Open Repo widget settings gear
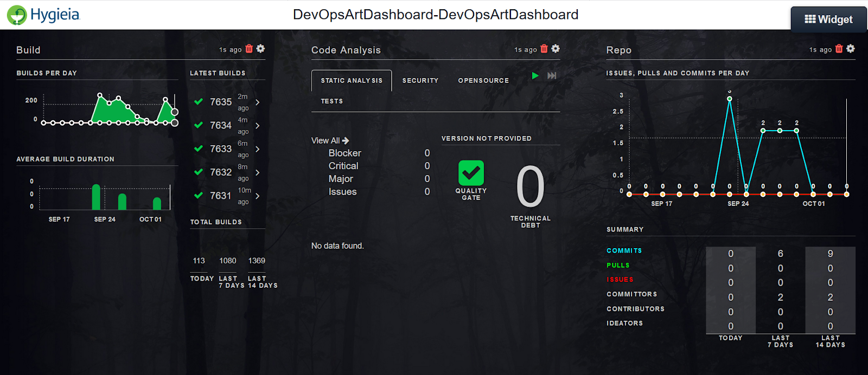Image resolution: width=868 pixels, height=375 pixels. (x=851, y=49)
